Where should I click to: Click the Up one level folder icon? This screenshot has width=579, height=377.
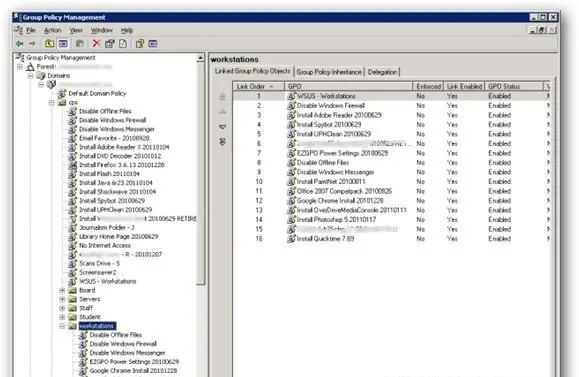pos(49,44)
